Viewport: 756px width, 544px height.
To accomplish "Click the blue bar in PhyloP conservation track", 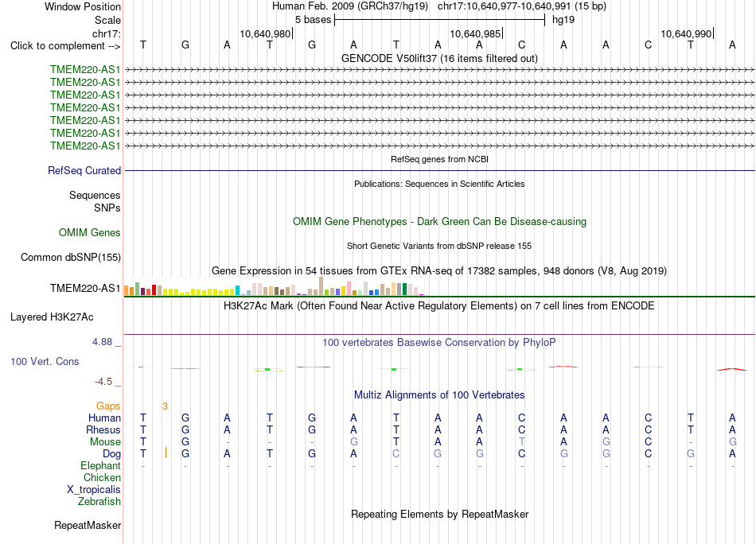I will click(314, 367).
